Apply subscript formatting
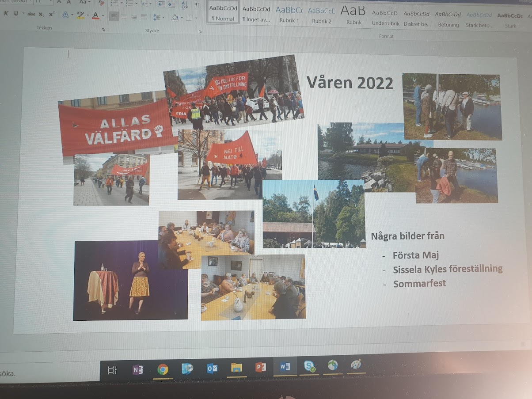 (41, 15)
